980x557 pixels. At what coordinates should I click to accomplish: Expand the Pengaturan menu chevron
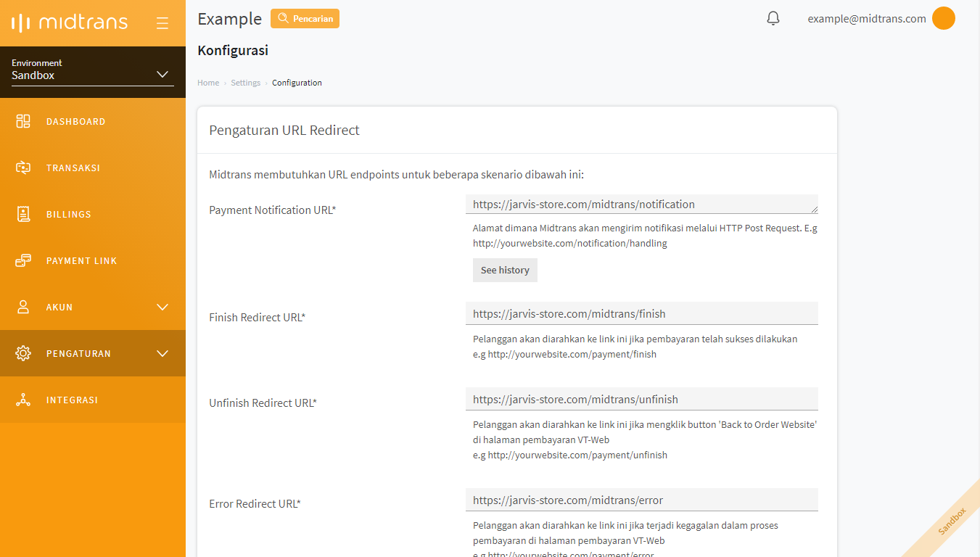click(x=162, y=353)
